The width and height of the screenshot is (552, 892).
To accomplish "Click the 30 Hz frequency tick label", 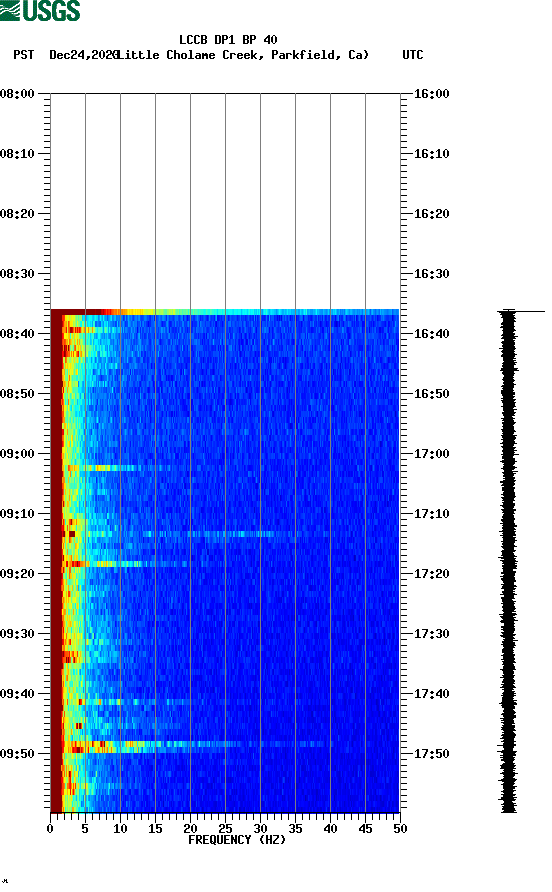I will click(x=260, y=829).
